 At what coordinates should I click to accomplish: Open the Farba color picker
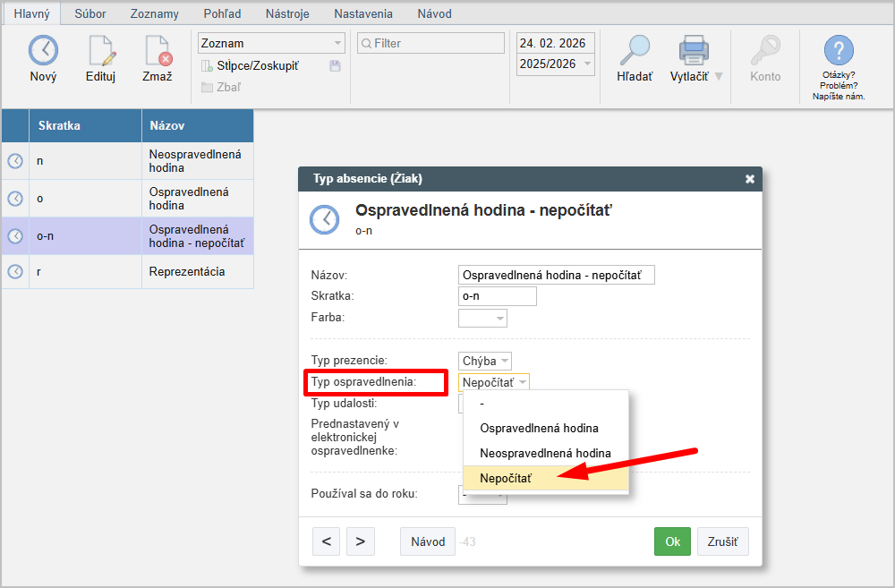[482, 318]
